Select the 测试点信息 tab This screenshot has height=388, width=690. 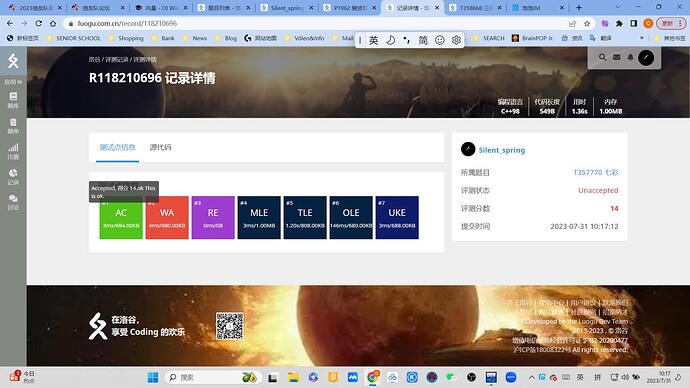click(117, 147)
